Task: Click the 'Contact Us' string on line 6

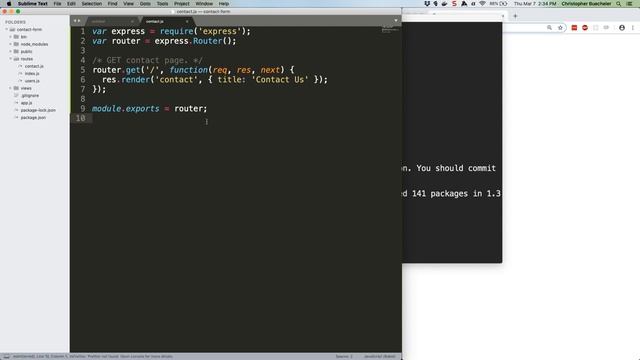Action: (x=280, y=80)
